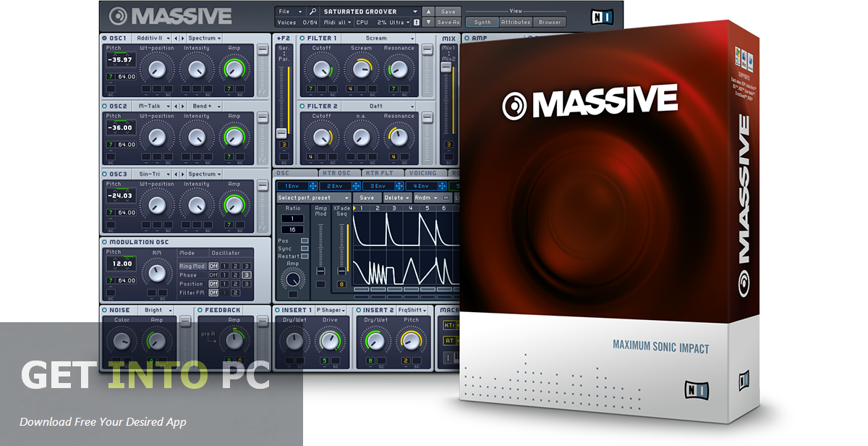The height and width of the screenshot is (446, 868).
Task: Click the Save As button
Action: click(448, 22)
